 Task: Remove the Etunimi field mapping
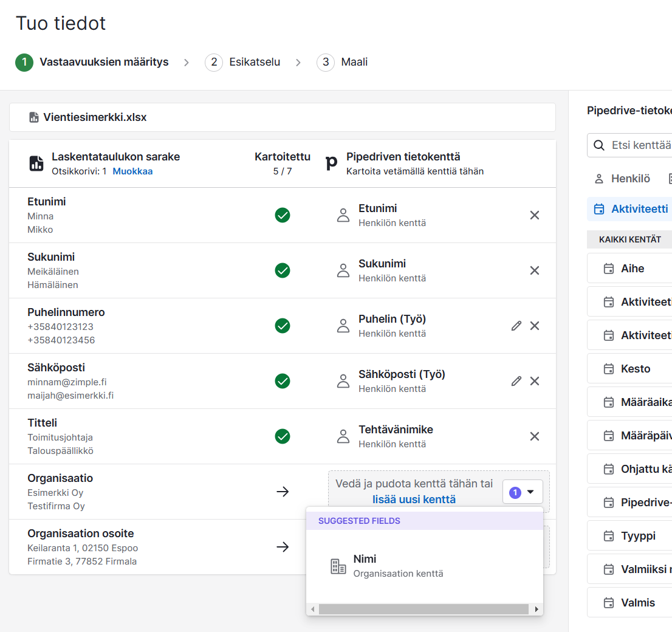click(535, 215)
